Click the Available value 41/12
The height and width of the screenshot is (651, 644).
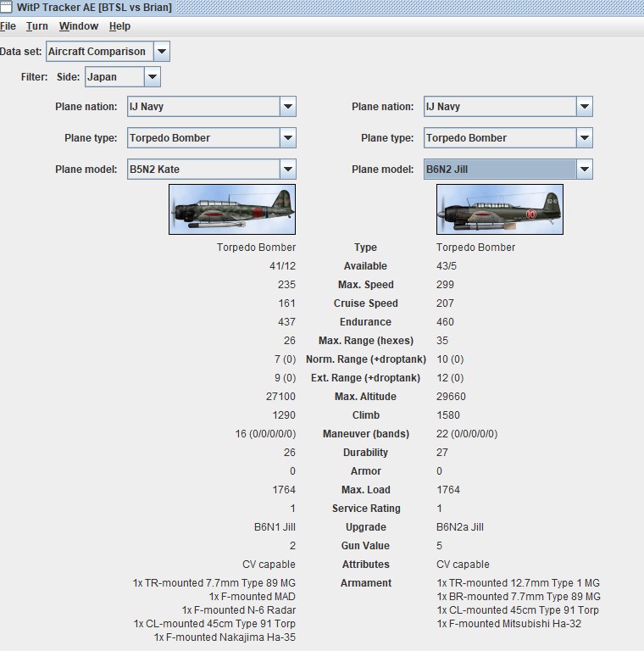tap(282, 266)
